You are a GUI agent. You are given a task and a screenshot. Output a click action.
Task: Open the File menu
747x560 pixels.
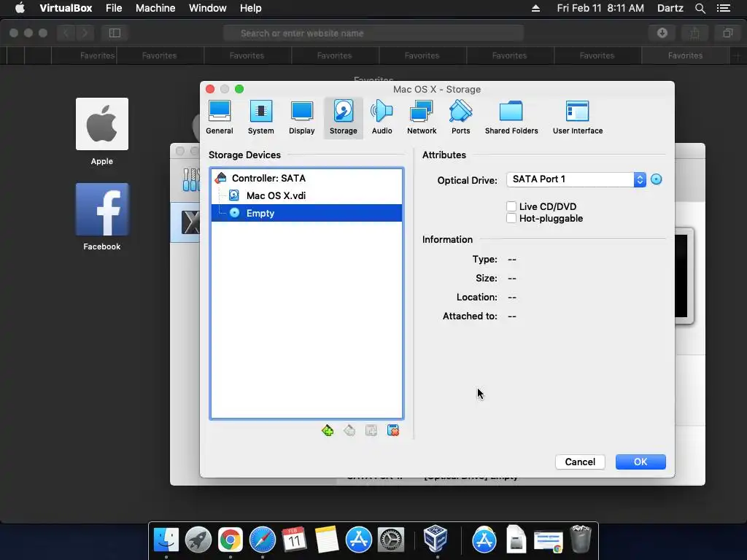coord(114,8)
